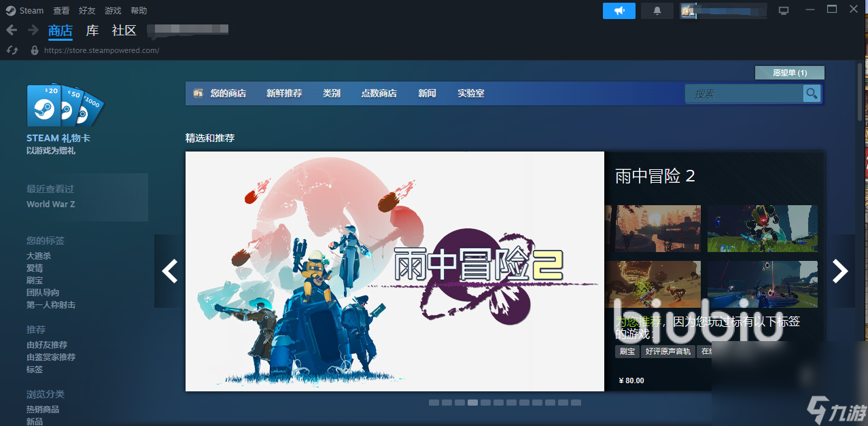Open recently viewed World War Z
This screenshot has height=426, width=868.
click(51, 204)
